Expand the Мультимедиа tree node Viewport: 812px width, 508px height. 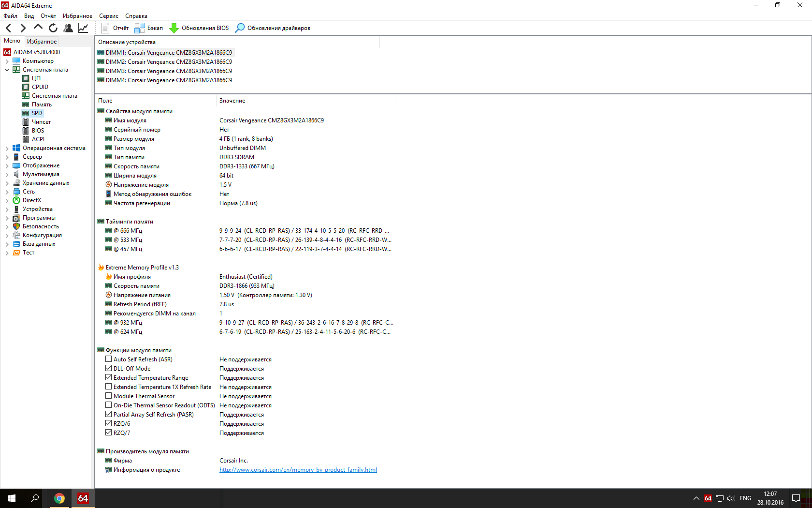click(7, 174)
